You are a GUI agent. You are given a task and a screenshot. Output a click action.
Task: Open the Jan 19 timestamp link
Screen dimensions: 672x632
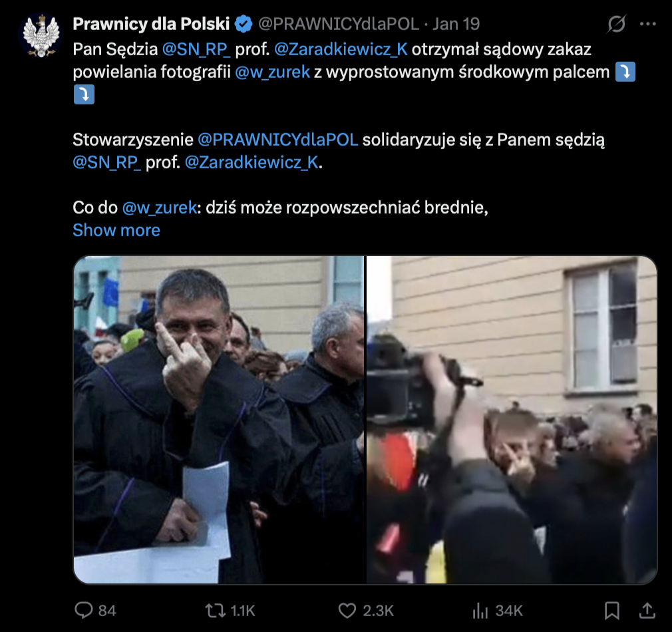[x=456, y=24]
